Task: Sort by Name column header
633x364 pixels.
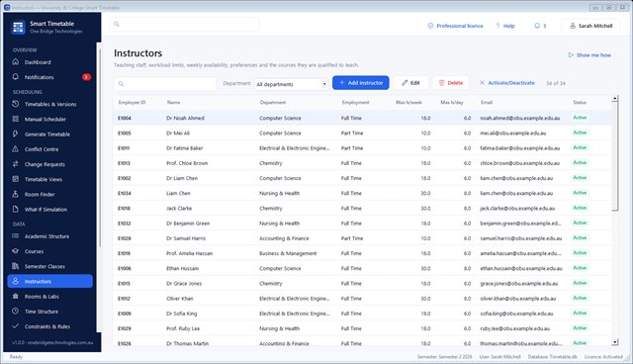Action: point(174,102)
